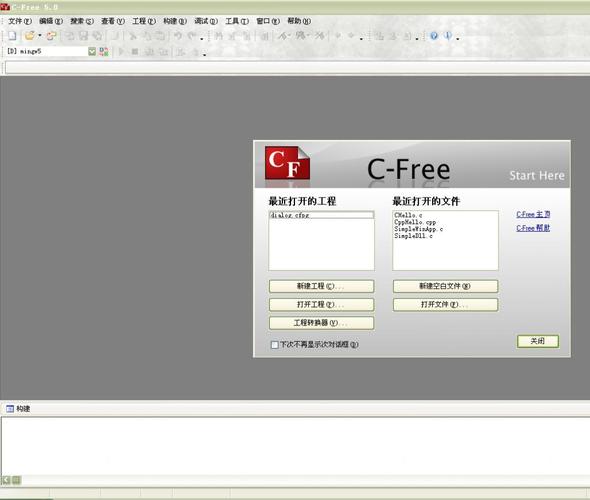Tick the 下次不再显示此对话框 checkbox
The width and height of the screenshot is (590, 500).
tap(275, 345)
